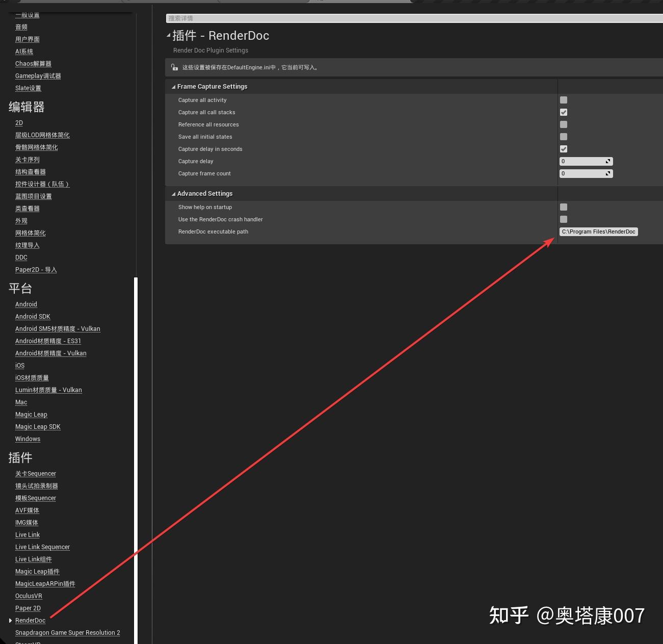The width and height of the screenshot is (663, 644).
Task: Select the RenderDoc plugin entry
Action: click(30, 621)
